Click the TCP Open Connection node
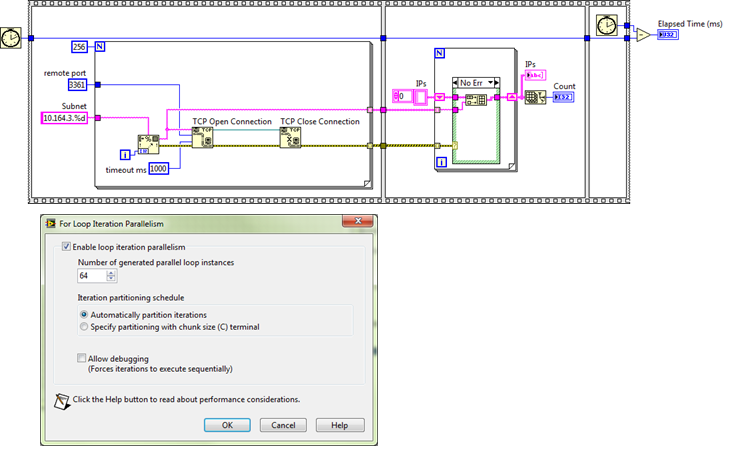The image size is (732, 457). click(202, 138)
